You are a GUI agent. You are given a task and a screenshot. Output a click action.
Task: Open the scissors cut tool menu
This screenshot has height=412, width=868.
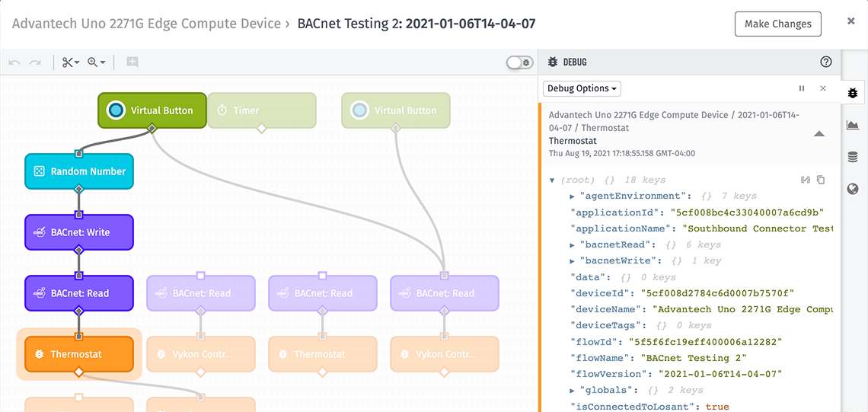71,62
